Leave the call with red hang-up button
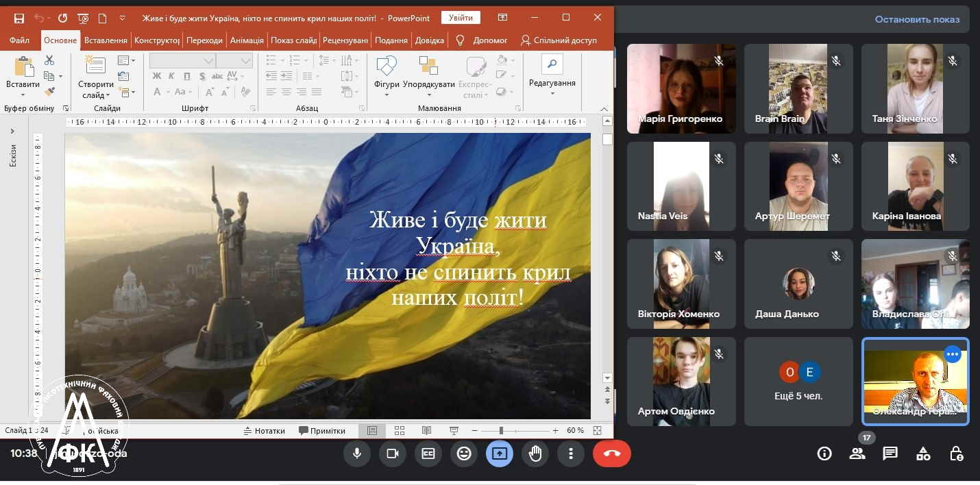980x485 pixels. click(612, 453)
